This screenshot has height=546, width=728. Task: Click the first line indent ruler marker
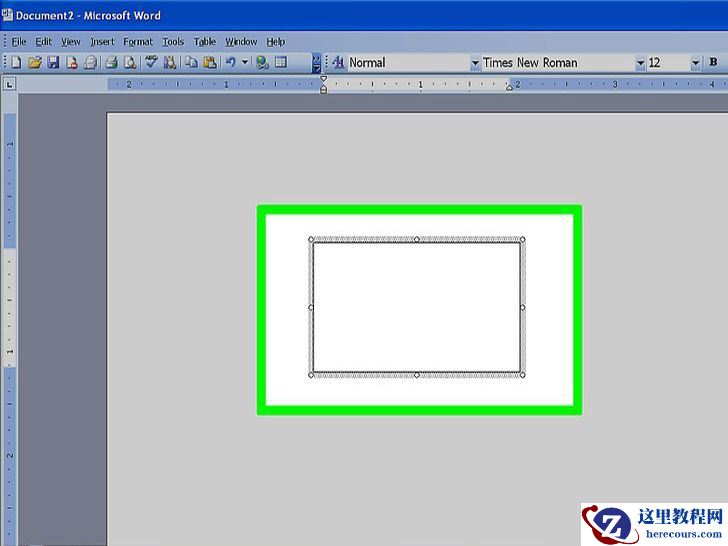pos(324,79)
